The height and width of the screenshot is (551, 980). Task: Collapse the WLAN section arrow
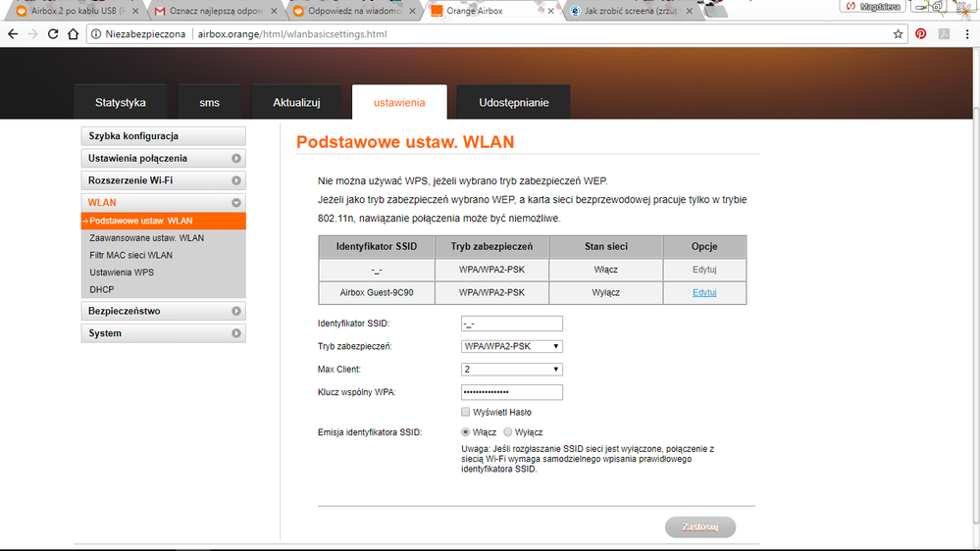tap(236, 203)
